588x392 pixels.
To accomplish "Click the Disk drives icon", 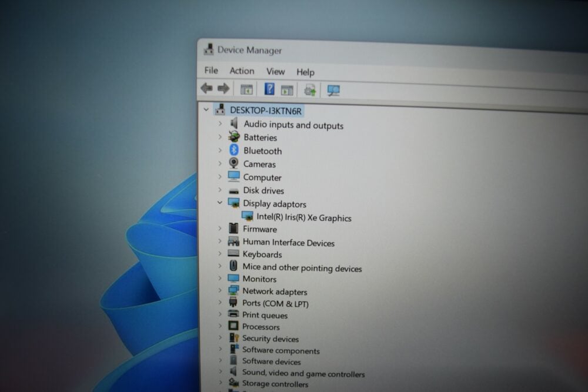I will pos(234,191).
